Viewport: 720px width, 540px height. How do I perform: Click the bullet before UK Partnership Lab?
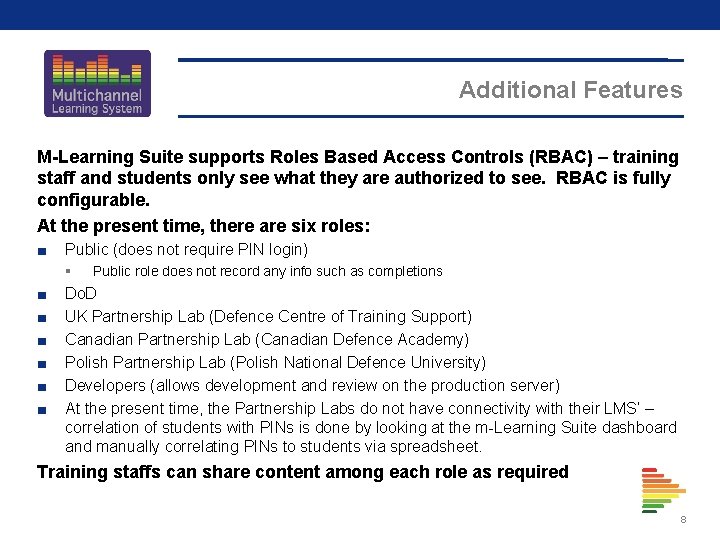(42, 318)
